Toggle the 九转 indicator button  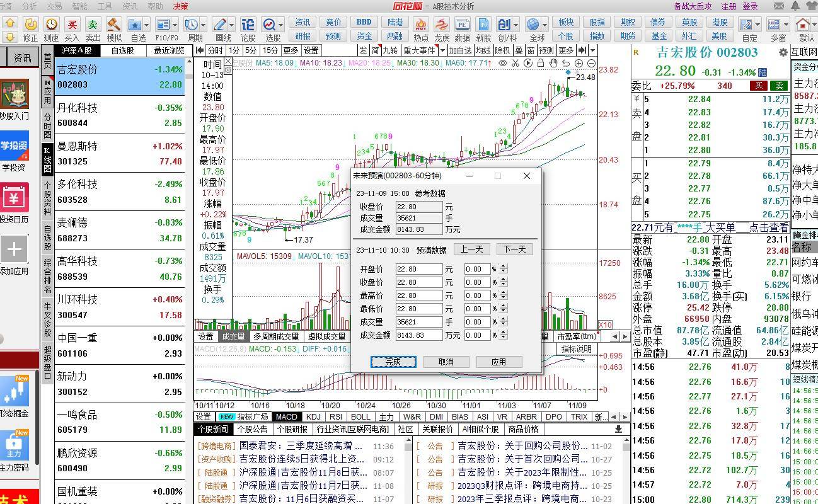tap(391, 50)
